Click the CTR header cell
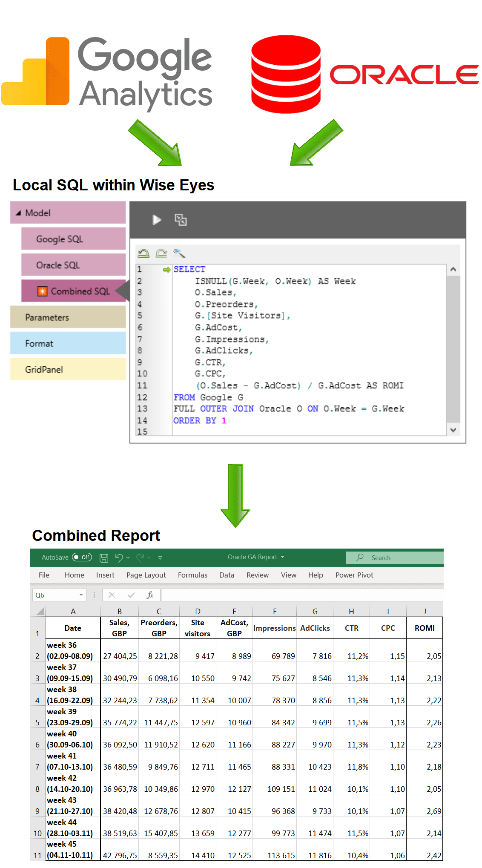 (x=352, y=628)
